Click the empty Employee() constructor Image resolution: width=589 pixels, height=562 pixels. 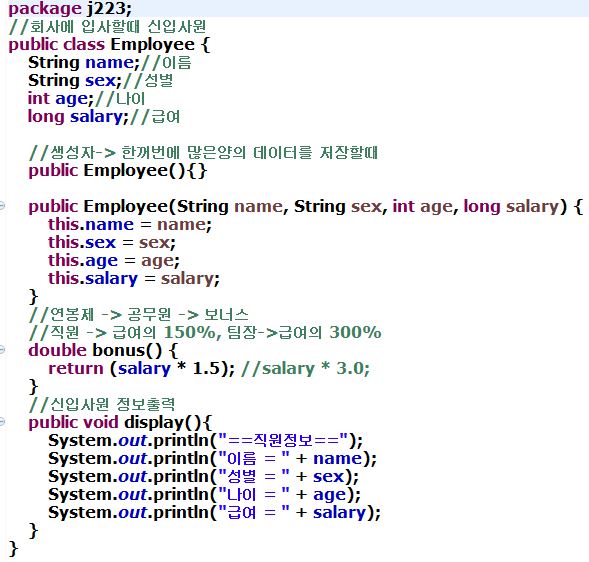[118, 171]
